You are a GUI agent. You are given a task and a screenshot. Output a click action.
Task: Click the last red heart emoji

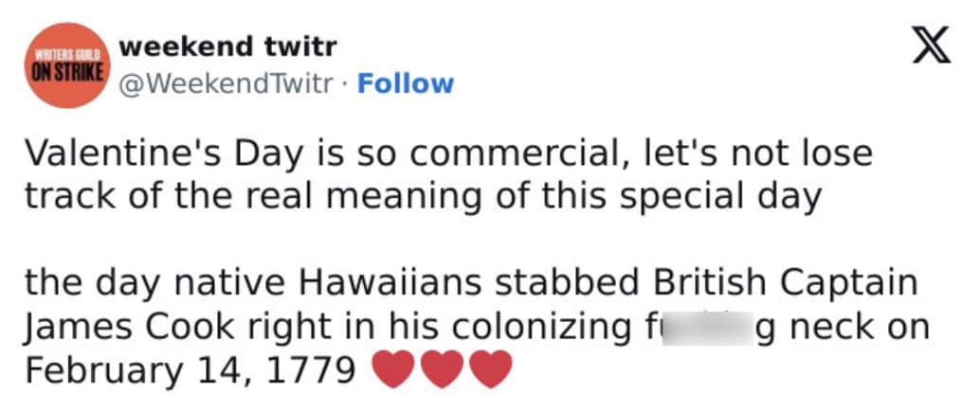click(490, 369)
